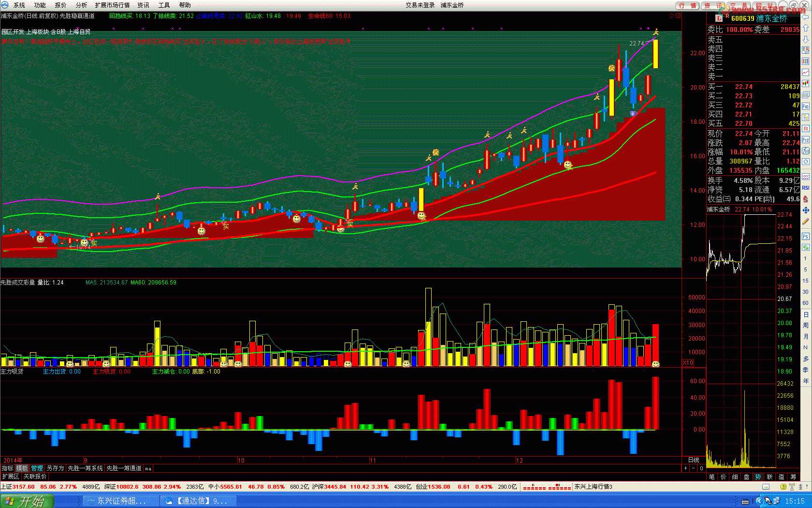Image resolution: width=812 pixels, height=508 pixels.
Task: Open the 帮助 menu
Action: coord(185,5)
